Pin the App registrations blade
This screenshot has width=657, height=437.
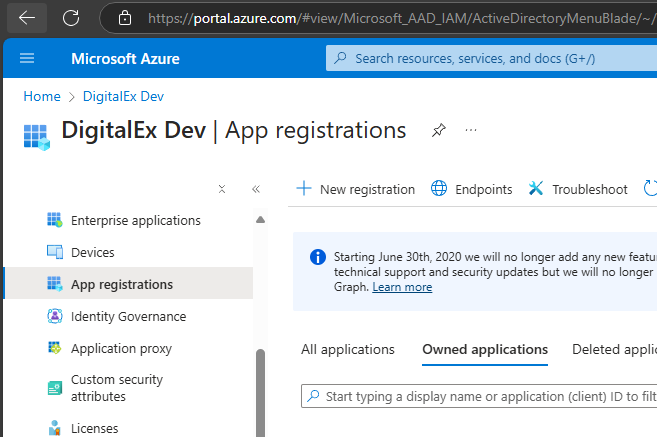[438, 131]
